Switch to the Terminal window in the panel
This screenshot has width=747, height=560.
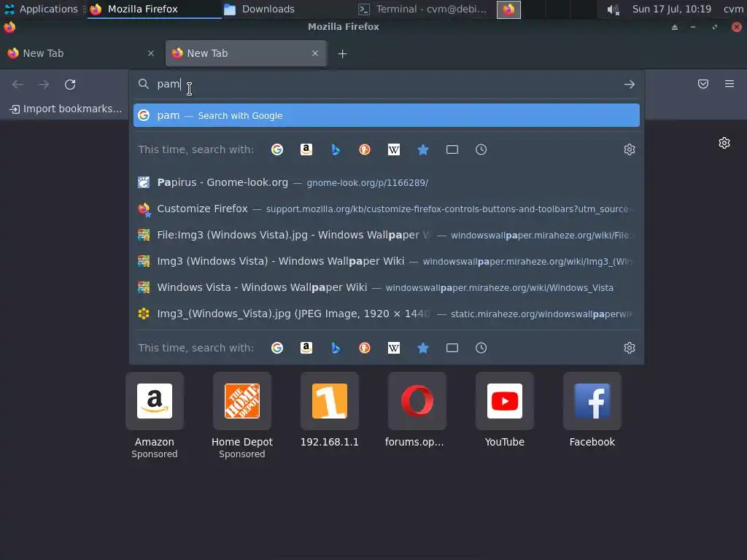coord(422,9)
